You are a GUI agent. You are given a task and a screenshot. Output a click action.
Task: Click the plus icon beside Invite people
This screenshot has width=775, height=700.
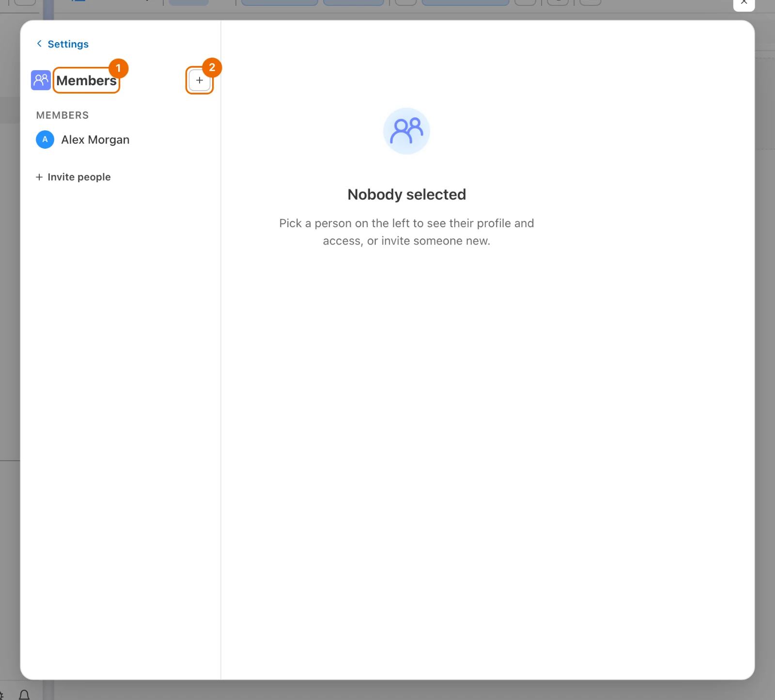point(39,177)
